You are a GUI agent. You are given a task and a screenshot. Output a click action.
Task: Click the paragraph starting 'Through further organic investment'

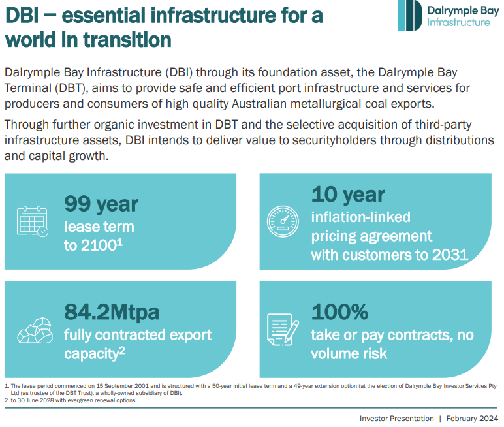point(249,140)
